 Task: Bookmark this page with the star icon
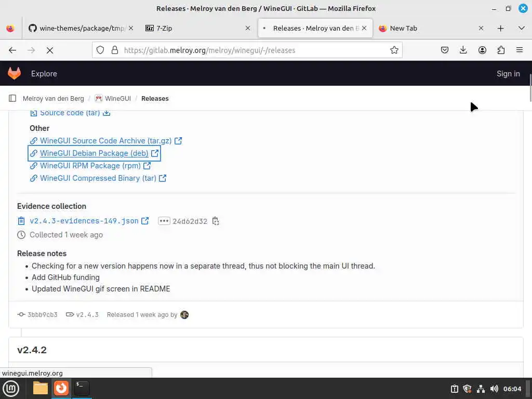(x=394, y=50)
